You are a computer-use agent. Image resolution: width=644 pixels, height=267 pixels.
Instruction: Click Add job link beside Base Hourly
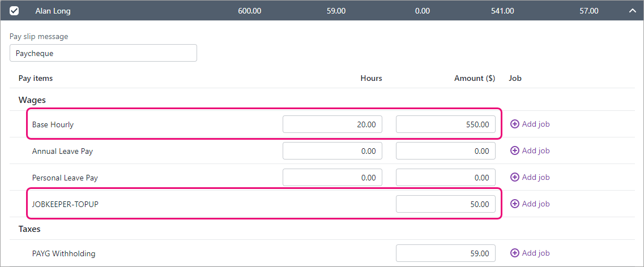click(535, 124)
